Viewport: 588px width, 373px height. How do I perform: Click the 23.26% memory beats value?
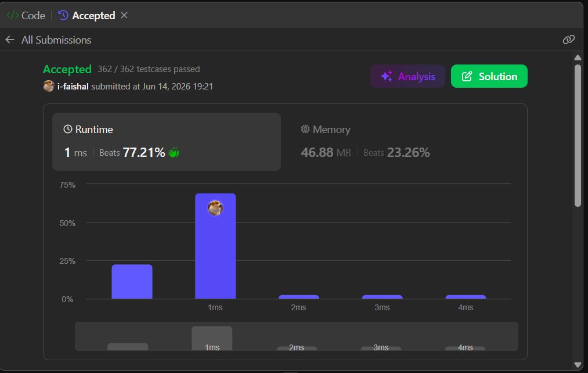[x=409, y=152]
